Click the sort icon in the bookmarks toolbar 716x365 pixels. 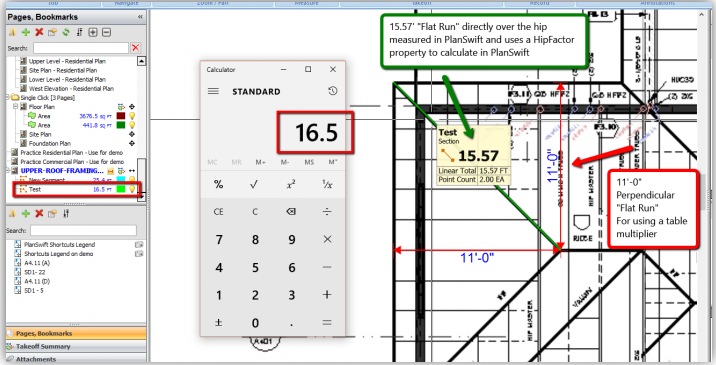(66, 213)
